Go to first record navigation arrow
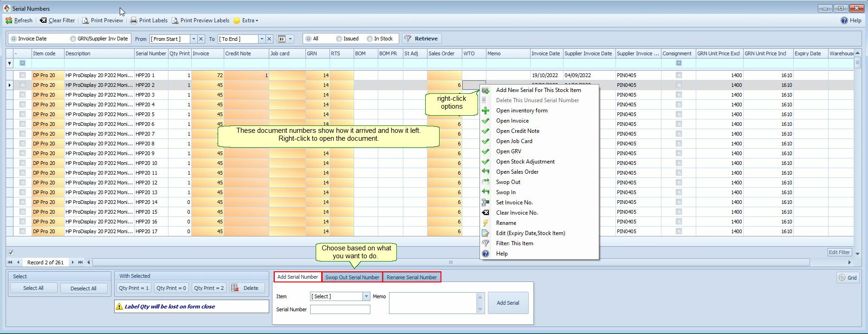Image resolution: width=868 pixels, height=334 pixels. 10,262
